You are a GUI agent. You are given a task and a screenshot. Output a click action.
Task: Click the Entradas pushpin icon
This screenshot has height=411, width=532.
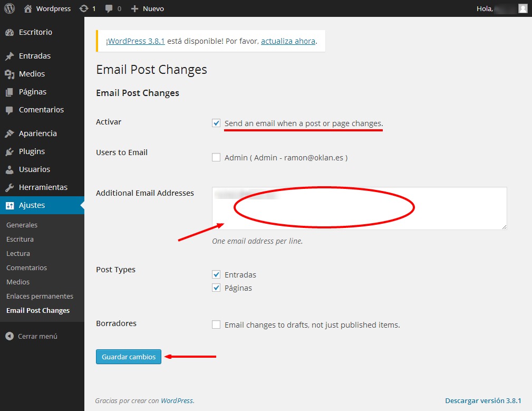(9, 56)
